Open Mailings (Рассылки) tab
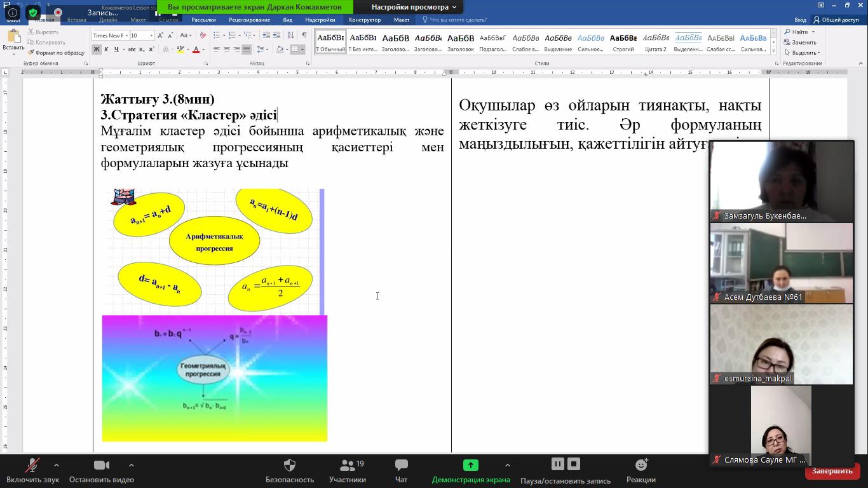The image size is (868, 488). click(203, 20)
